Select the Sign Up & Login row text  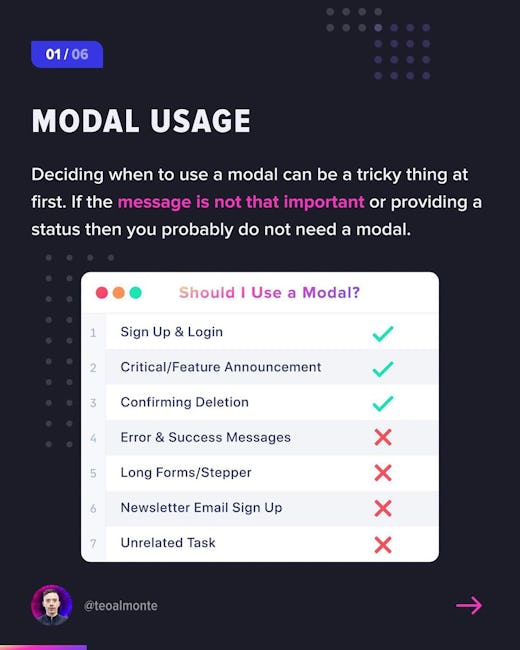[172, 332]
